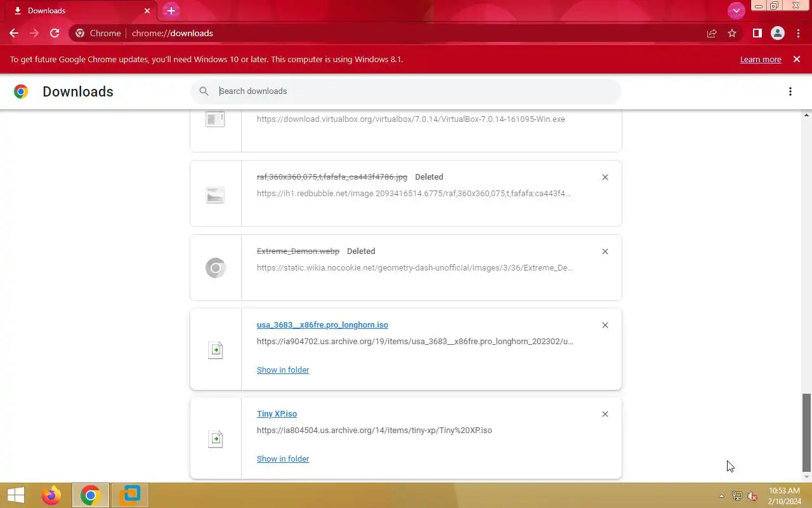This screenshot has height=508, width=812.
Task: Click the Extreme_Demon.webp file icon
Action: click(215, 268)
